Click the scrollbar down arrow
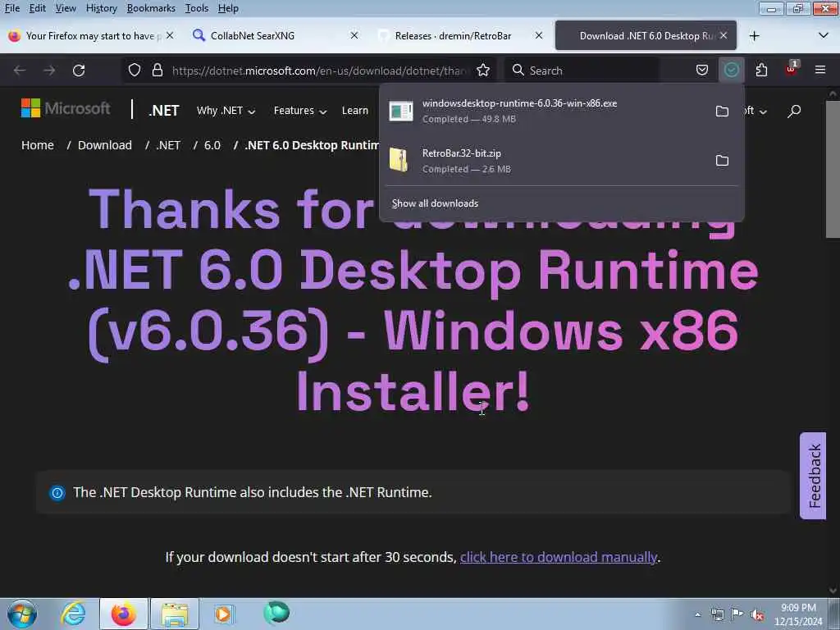840x630 pixels. coord(833,590)
